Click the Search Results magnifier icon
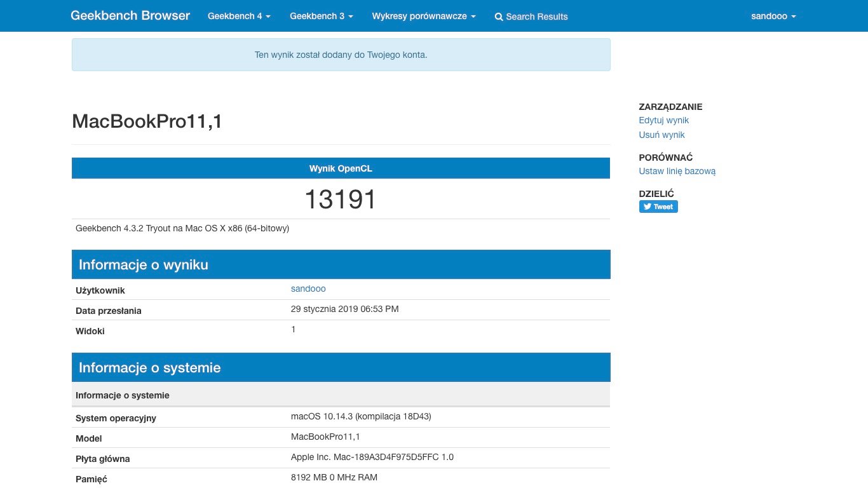The image size is (868, 488). 499,17
